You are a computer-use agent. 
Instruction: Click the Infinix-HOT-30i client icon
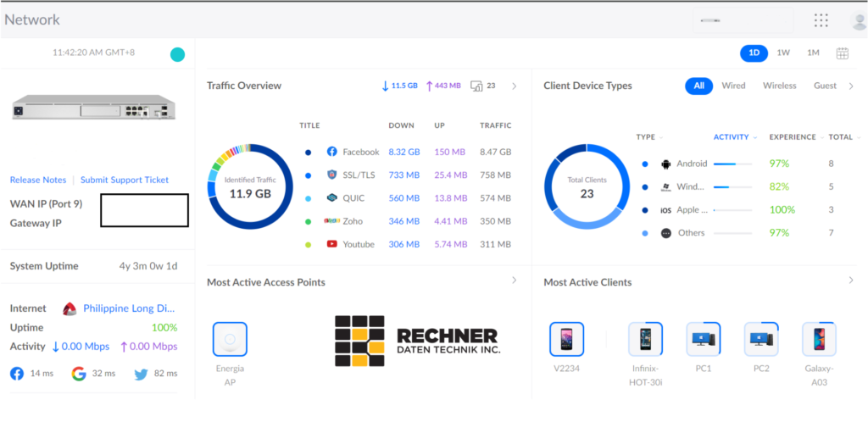point(645,339)
